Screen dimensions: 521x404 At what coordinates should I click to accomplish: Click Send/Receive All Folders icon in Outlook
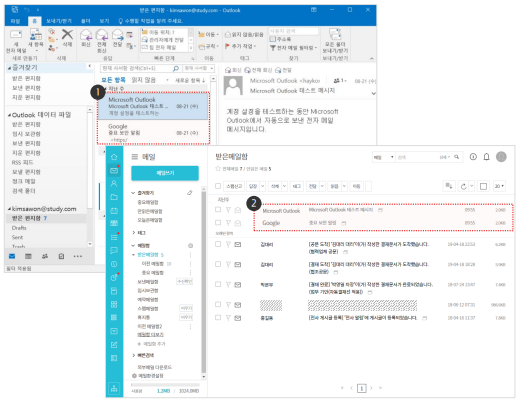pyautogui.click(x=335, y=34)
